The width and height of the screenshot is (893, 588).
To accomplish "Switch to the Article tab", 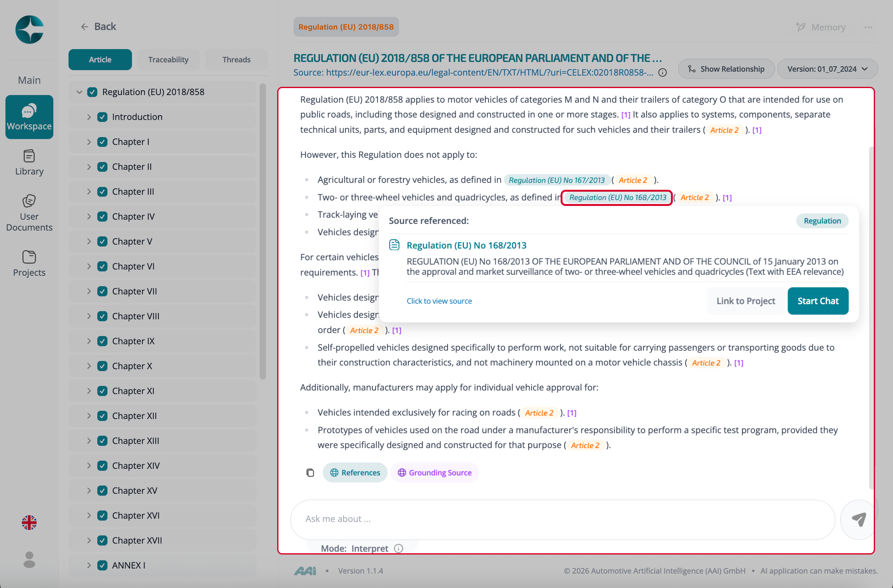I will tap(100, 59).
